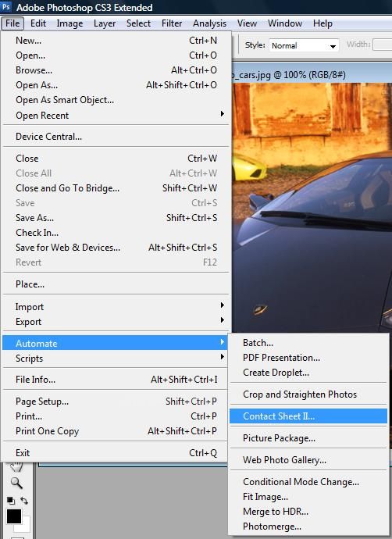Select PDF Presentation... entry
This screenshot has width=392, height=539.
coord(308,358)
